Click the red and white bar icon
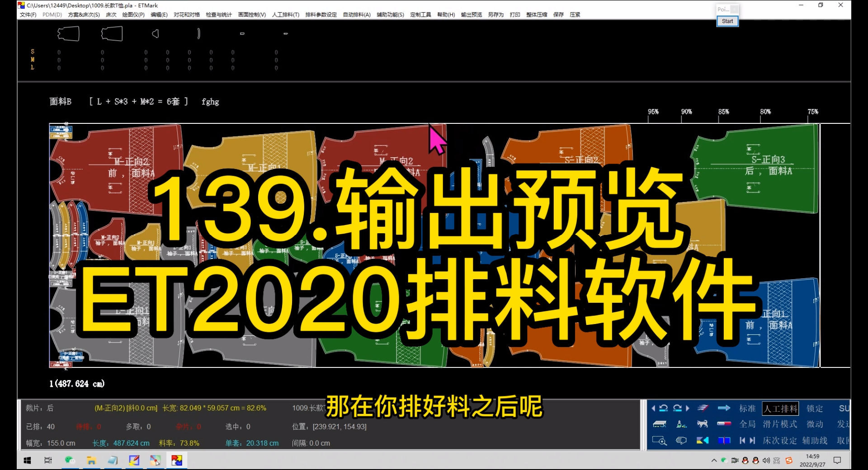The width and height of the screenshot is (868, 470). click(724, 424)
